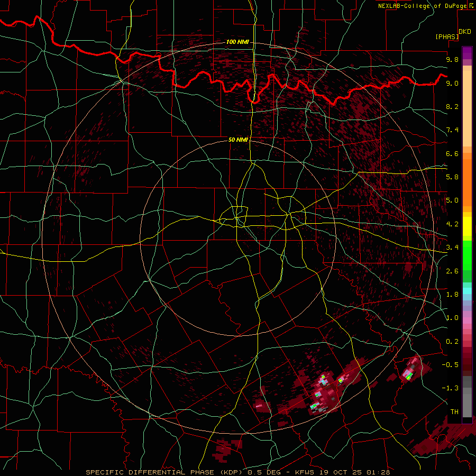Click the yellow band of color scale
Screen dimensions: 476x476
(467, 226)
